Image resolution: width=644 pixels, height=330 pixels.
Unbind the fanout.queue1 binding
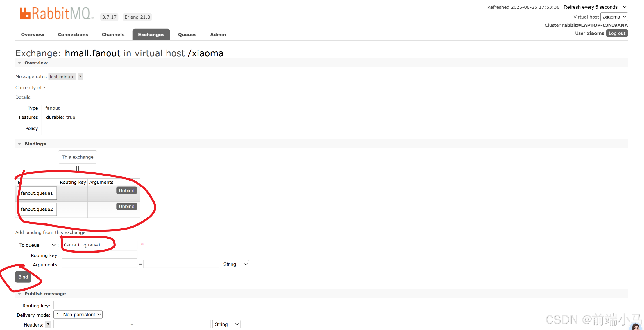[x=126, y=190]
